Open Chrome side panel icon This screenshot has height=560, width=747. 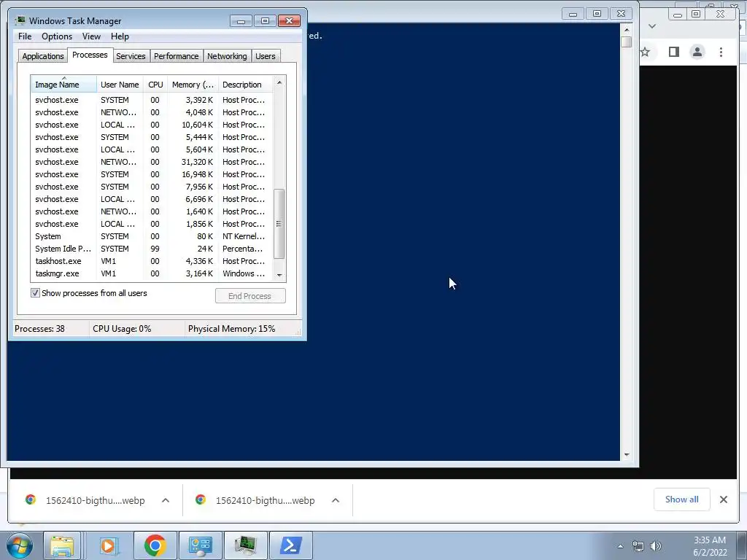673,52
